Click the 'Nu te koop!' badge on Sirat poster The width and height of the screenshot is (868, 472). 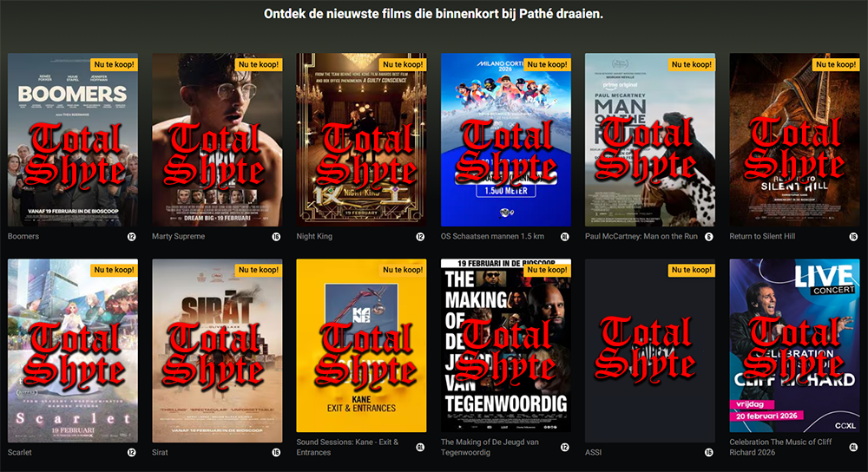click(259, 270)
